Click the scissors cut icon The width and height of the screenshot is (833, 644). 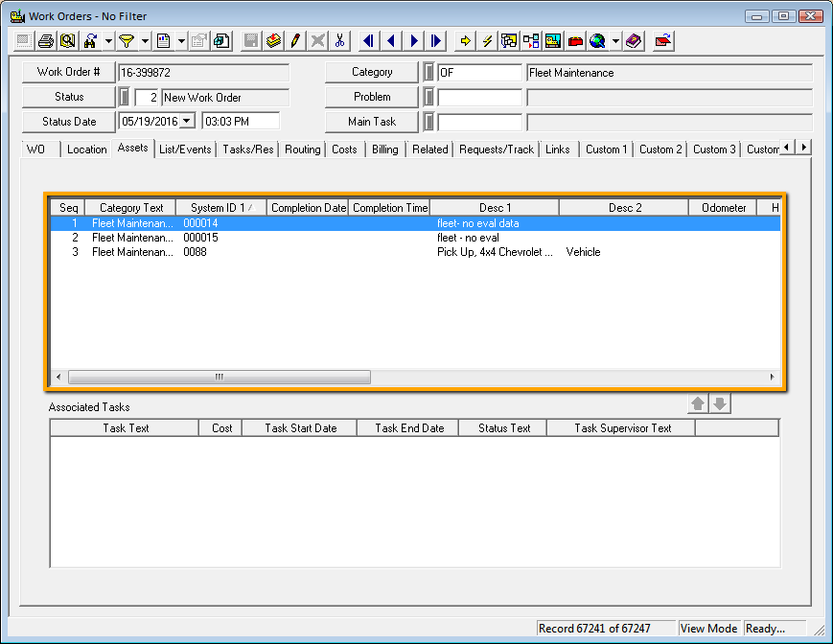(340, 41)
